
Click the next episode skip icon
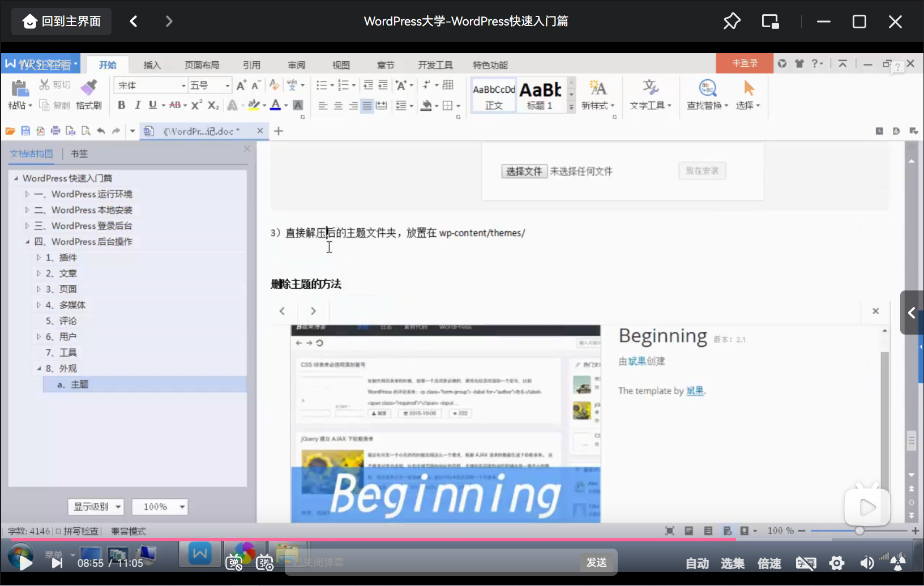(x=57, y=563)
